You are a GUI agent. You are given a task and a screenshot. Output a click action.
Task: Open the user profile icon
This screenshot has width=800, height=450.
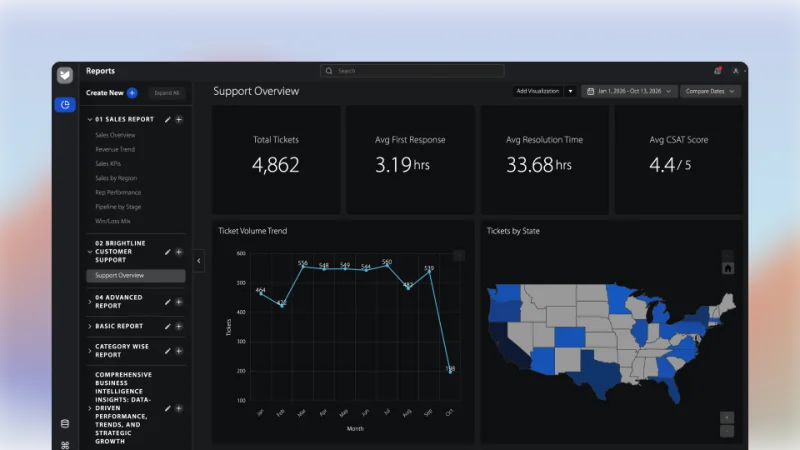(x=736, y=71)
